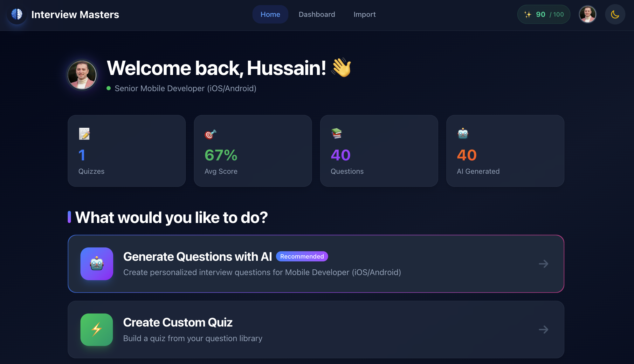Click the books icon on the Questions card
The image size is (634, 364).
336,134
